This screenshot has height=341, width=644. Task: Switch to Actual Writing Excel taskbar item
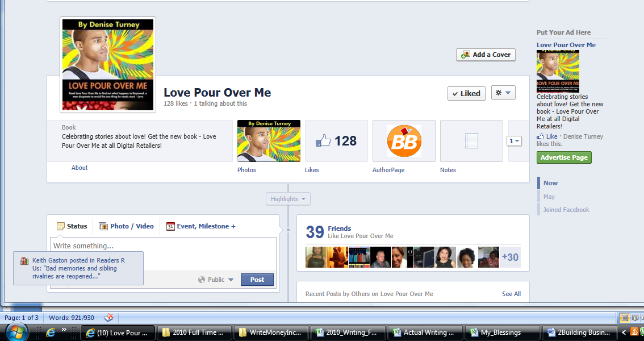click(425, 332)
